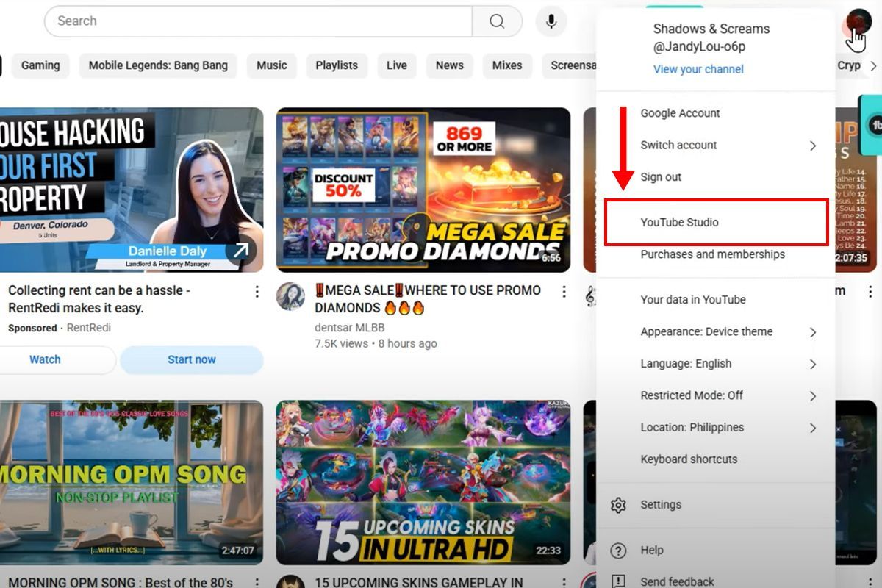This screenshot has width=882, height=588.
Task: Click the Help question mark icon
Action: (x=618, y=551)
